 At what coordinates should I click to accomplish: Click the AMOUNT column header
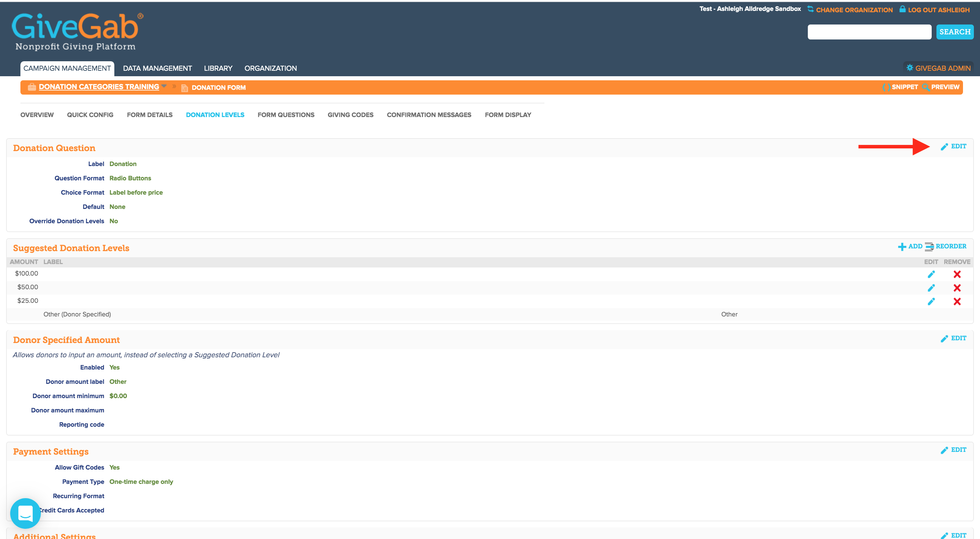tap(24, 262)
